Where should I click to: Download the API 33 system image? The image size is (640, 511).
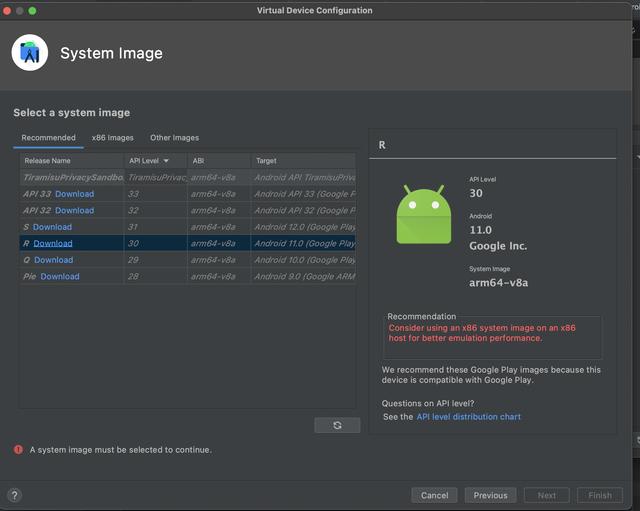tap(74, 194)
